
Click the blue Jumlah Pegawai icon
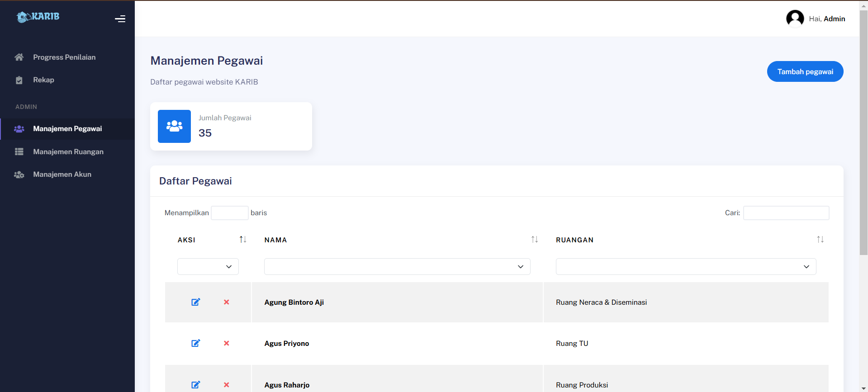pos(174,126)
